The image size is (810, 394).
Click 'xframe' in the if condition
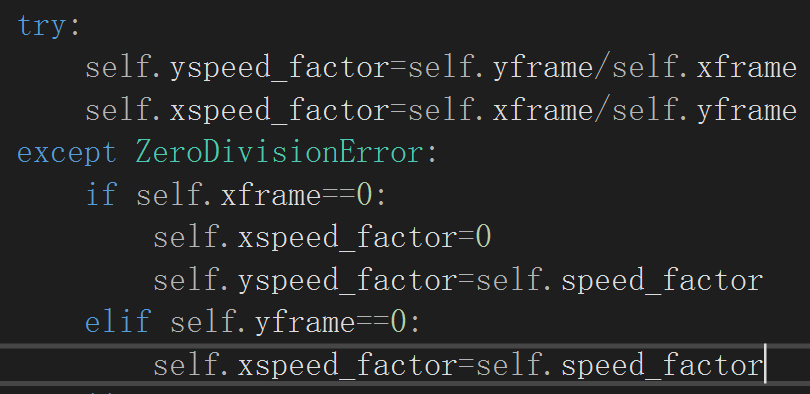point(271,195)
